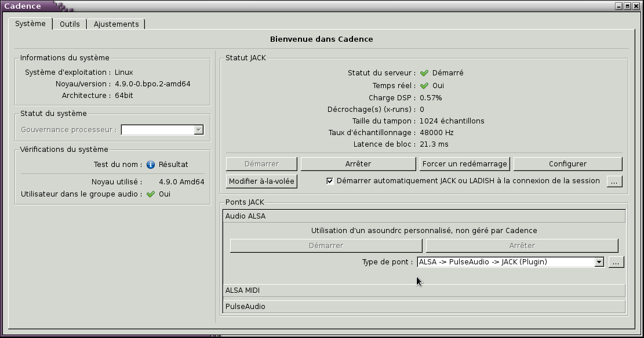Click Démarrer button in Audio ALSA bridge
Viewport: 644px width, 338px height.
point(326,246)
